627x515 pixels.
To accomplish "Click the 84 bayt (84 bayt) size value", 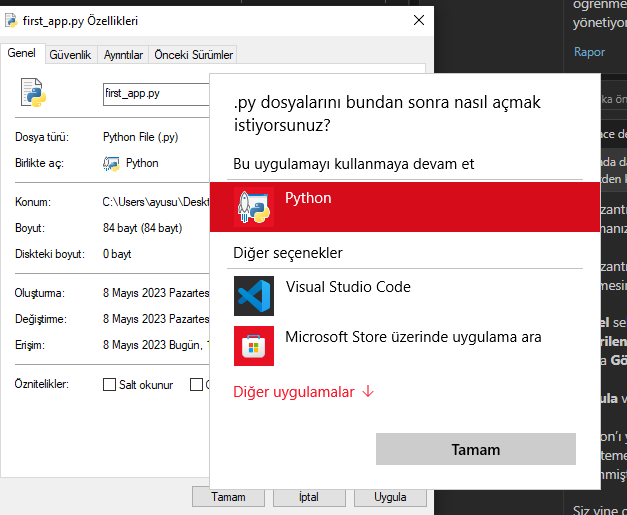I will point(142,228).
